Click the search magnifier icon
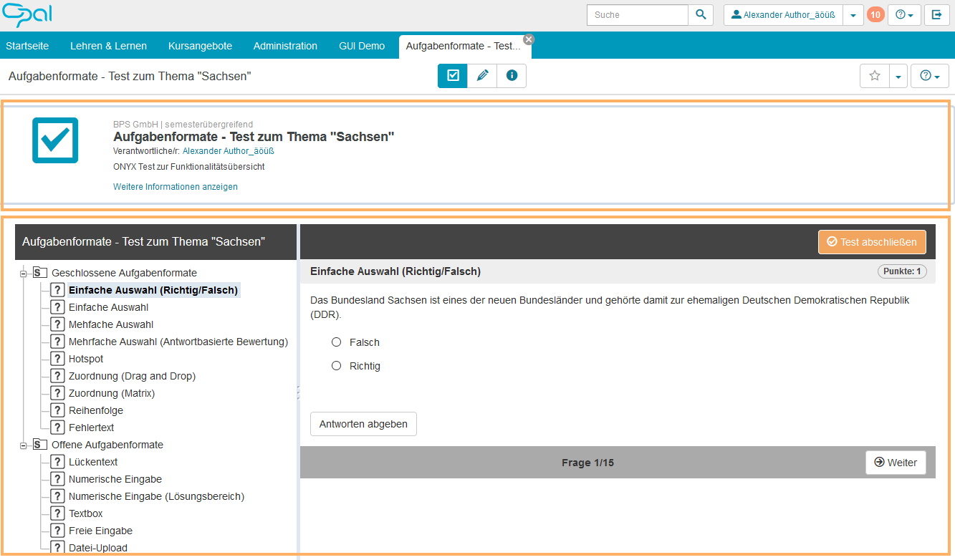 tap(701, 15)
